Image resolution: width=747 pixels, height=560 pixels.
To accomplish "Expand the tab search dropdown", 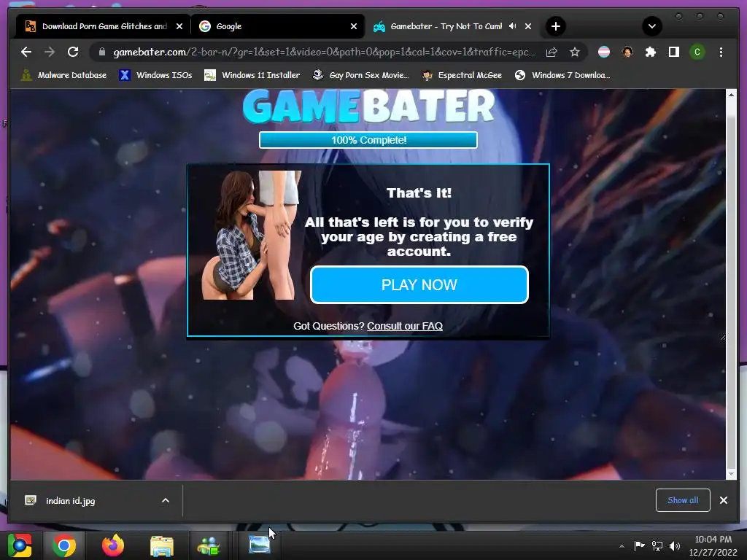I will (x=652, y=26).
